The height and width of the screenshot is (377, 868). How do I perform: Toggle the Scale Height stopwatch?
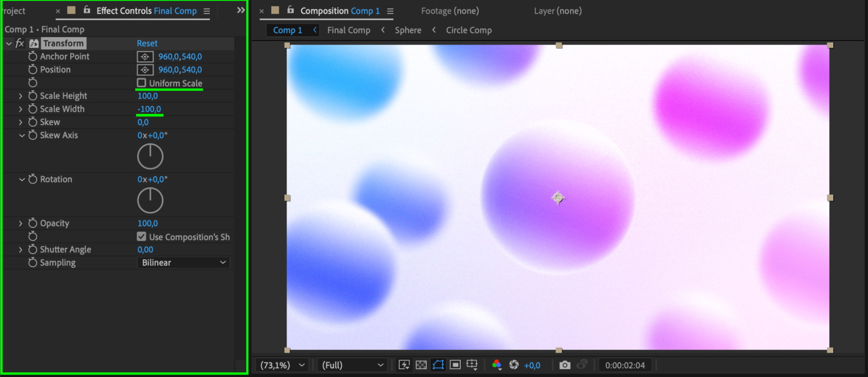pos(33,96)
